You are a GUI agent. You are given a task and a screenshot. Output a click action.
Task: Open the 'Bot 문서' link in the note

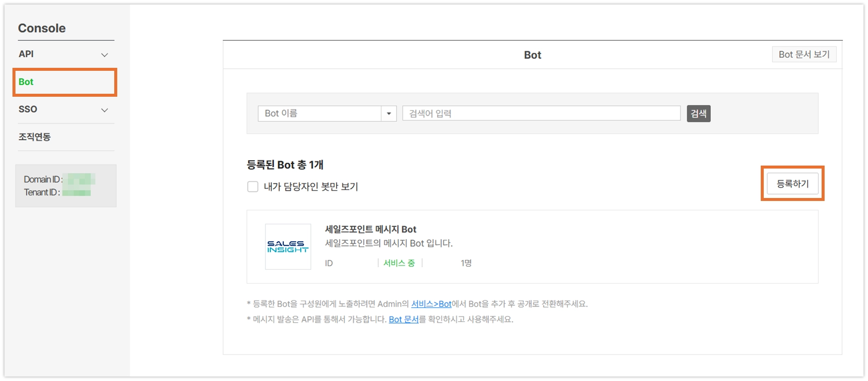point(404,319)
